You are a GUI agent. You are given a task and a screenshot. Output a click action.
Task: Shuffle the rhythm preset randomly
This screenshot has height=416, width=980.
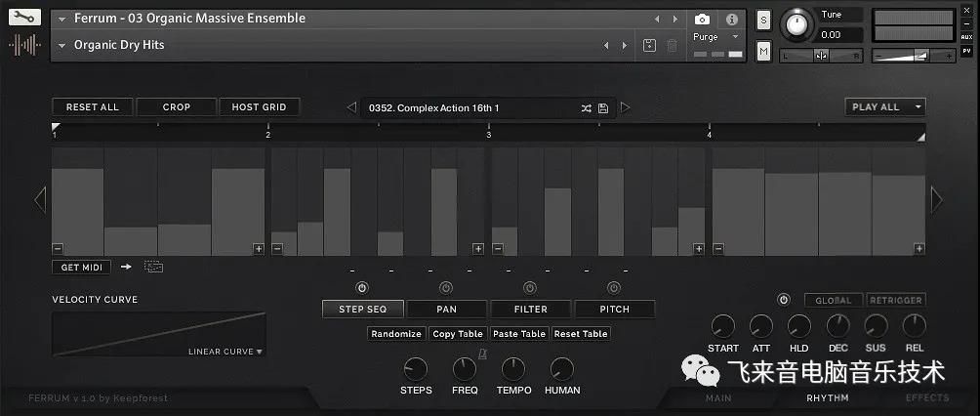tap(586, 108)
